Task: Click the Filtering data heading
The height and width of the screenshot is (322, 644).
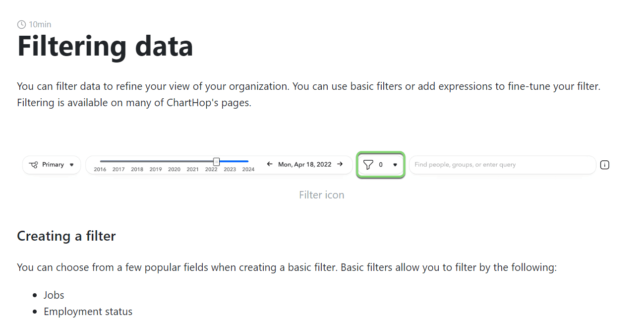Action: [105, 47]
